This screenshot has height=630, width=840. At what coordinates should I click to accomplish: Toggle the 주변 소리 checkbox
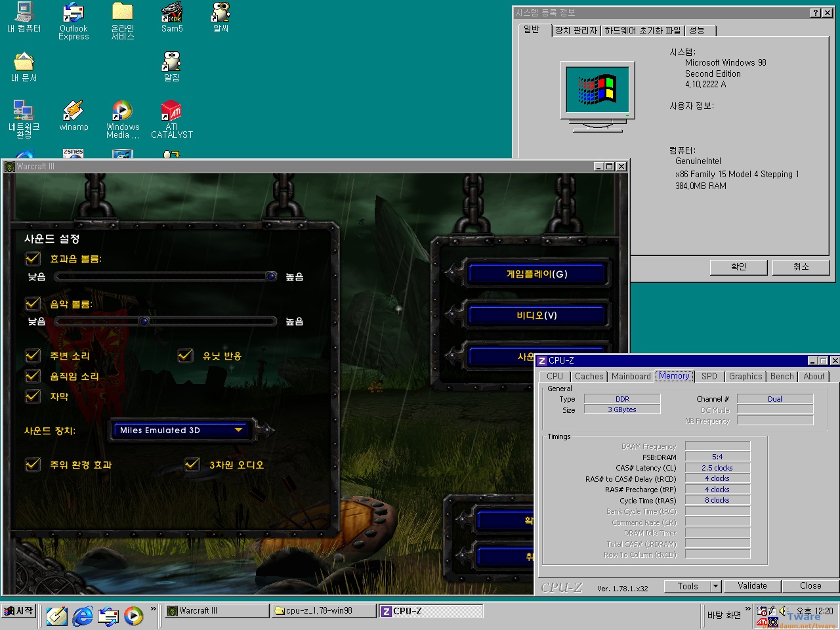pyautogui.click(x=33, y=356)
